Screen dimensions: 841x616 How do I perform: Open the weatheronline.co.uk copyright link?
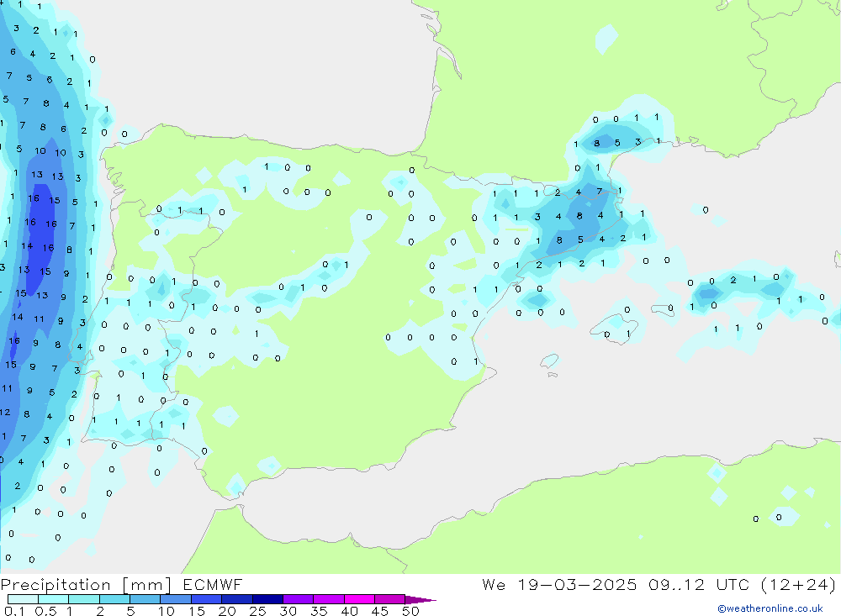coord(770,608)
